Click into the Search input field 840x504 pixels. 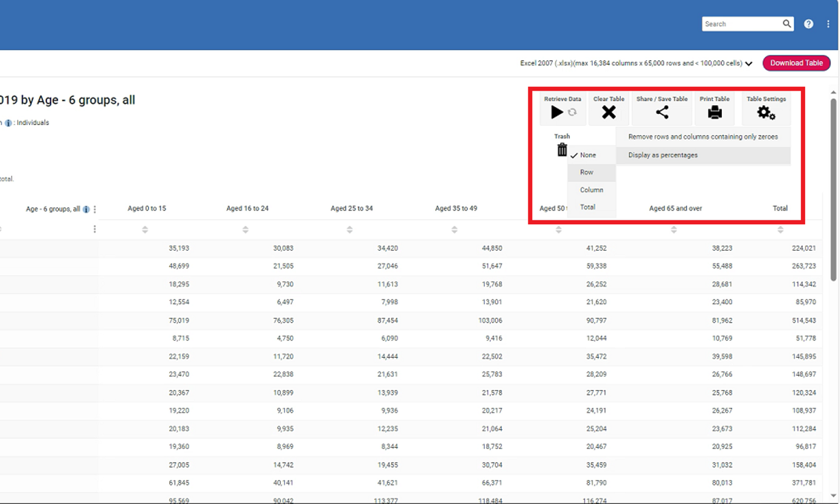pyautogui.click(x=741, y=24)
